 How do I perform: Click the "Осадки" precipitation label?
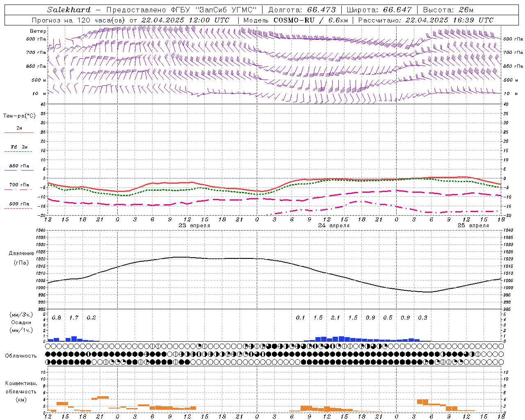21,322
